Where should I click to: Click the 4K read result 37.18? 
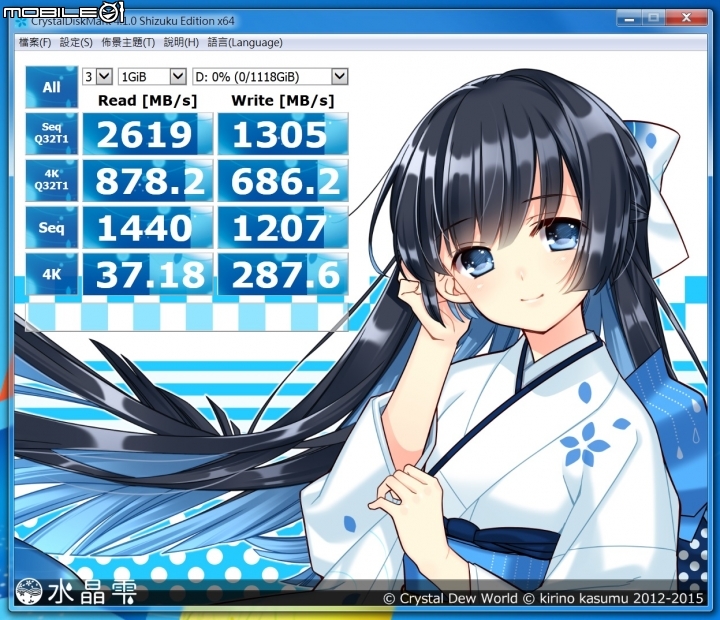click(147, 274)
